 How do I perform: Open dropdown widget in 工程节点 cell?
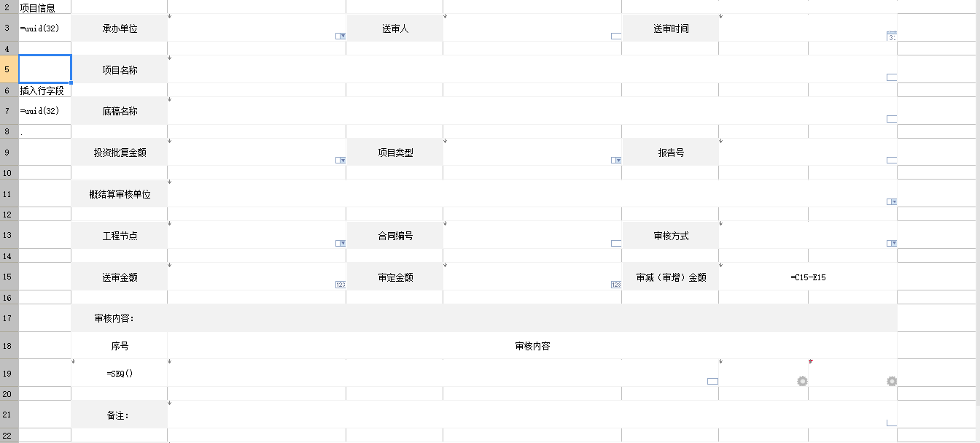coord(340,243)
